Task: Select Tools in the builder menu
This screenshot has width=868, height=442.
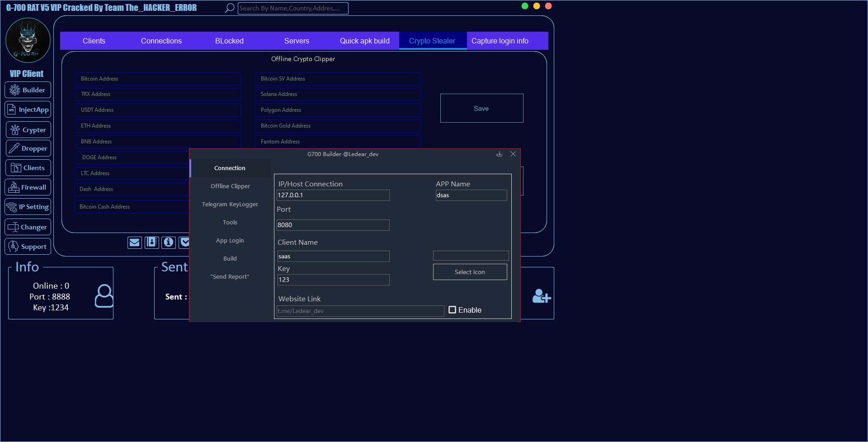Action: point(230,222)
